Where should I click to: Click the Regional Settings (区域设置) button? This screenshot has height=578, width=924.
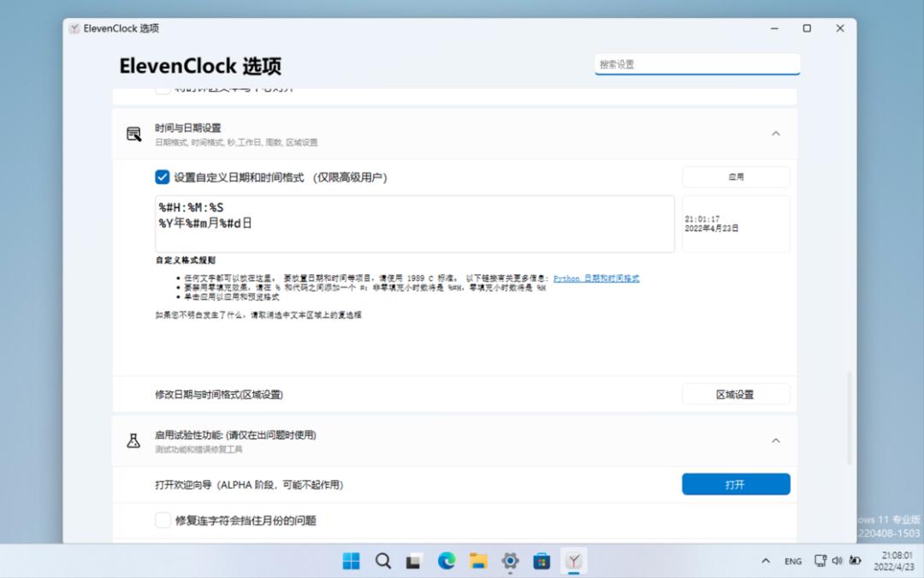tap(736, 395)
